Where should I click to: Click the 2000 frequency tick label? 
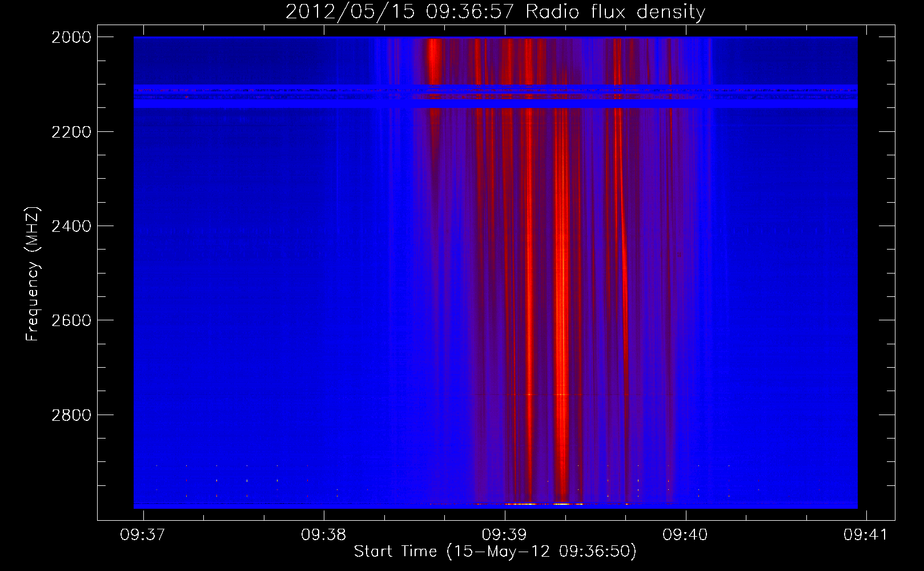[71, 37]
